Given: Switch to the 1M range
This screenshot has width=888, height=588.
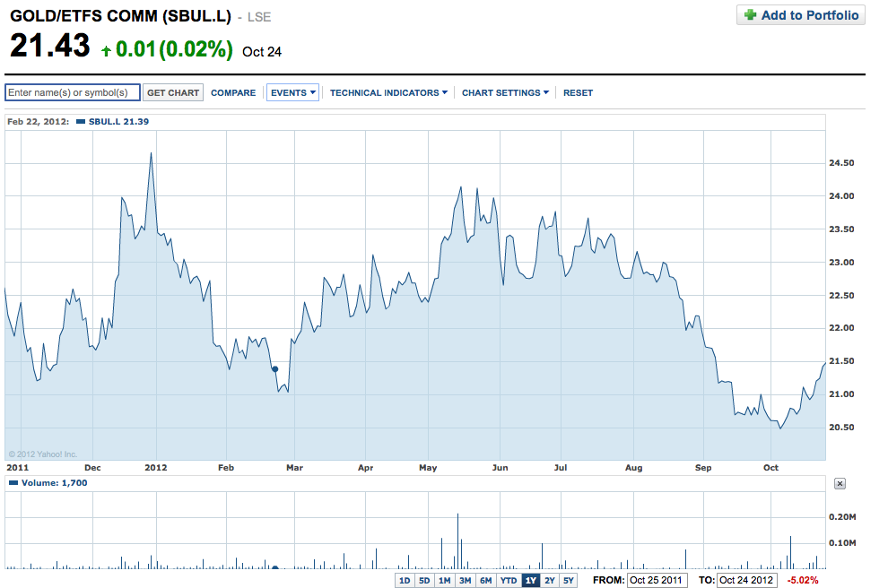Looking at the screenshot, I should click(445, 581).
